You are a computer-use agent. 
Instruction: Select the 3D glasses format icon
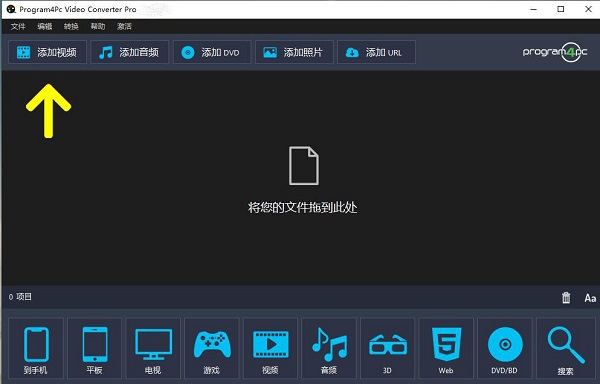click(387, 348)
